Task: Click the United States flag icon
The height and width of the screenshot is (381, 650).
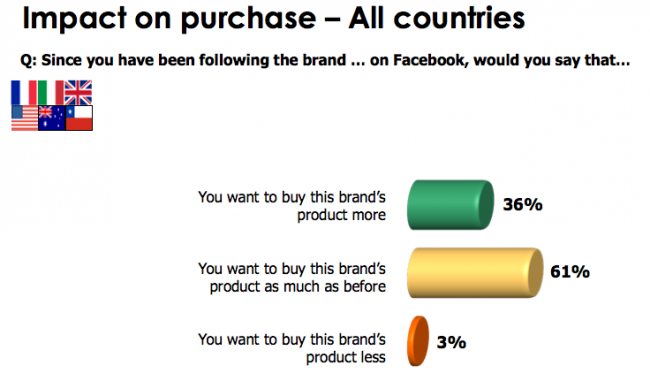Action: (24, 118)
